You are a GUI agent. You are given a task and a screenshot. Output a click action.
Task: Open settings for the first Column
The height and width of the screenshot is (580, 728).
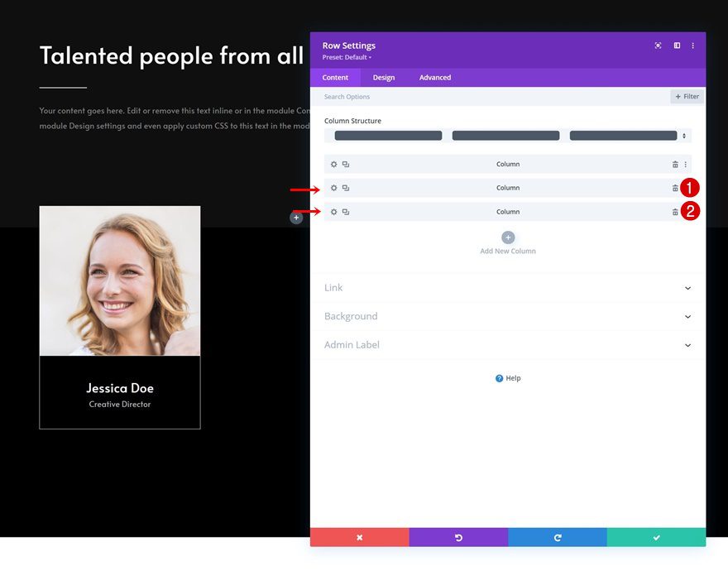coord(333,164)
